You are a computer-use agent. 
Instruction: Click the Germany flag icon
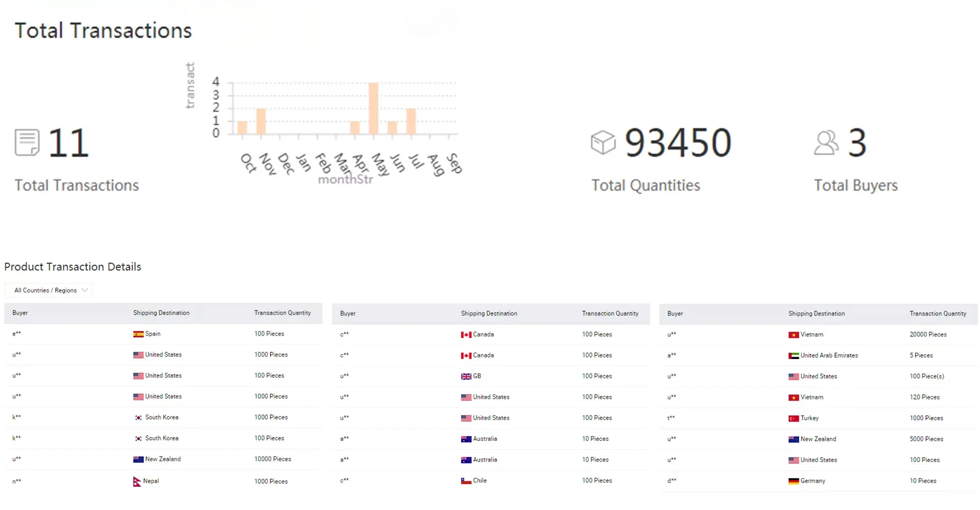(793, 481)
